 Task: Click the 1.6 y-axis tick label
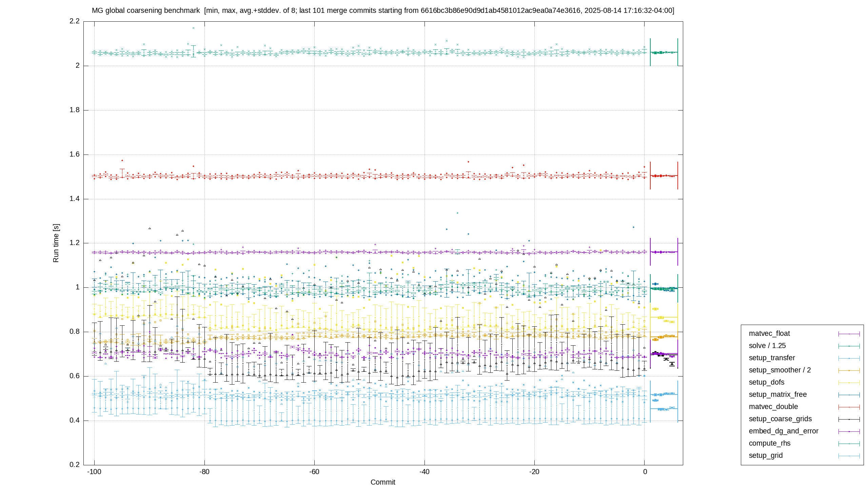(75, 155)
